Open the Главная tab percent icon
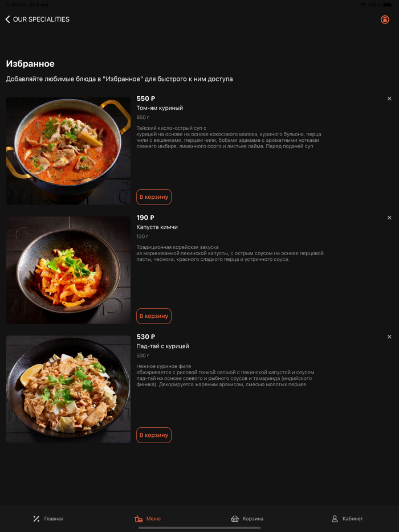 click(36, 518)
